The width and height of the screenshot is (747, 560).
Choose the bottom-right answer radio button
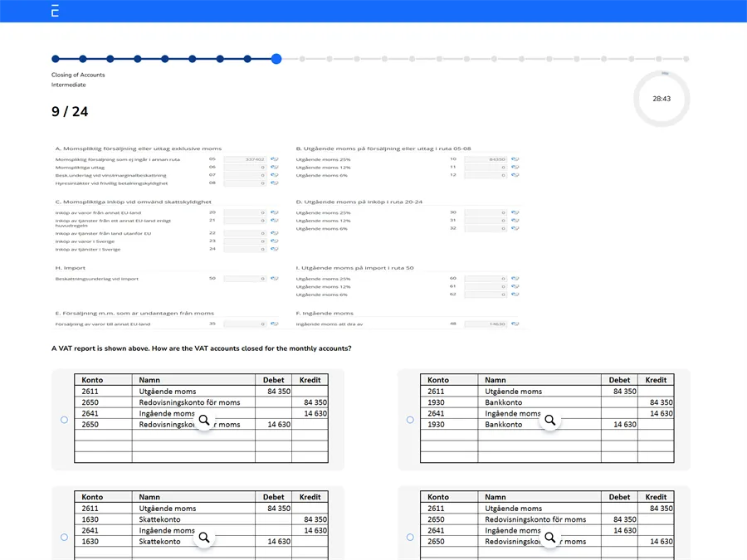[x=410, y=537]
